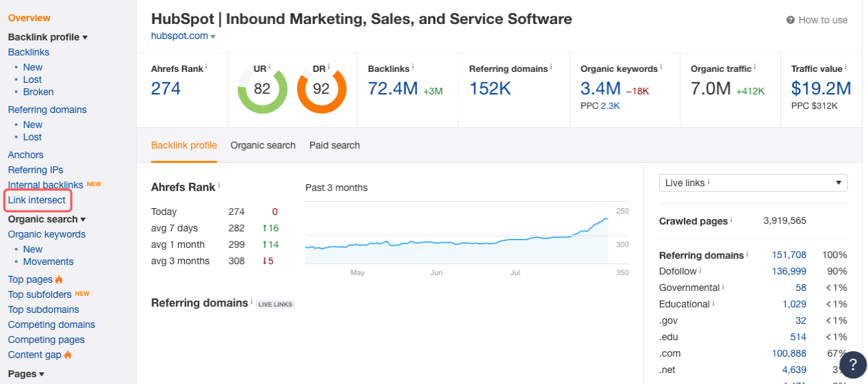Click info icon next to Ahrefs Rank metric
Image resolution: width=868 pixels, height=384 pixels.
pos(206,67)
